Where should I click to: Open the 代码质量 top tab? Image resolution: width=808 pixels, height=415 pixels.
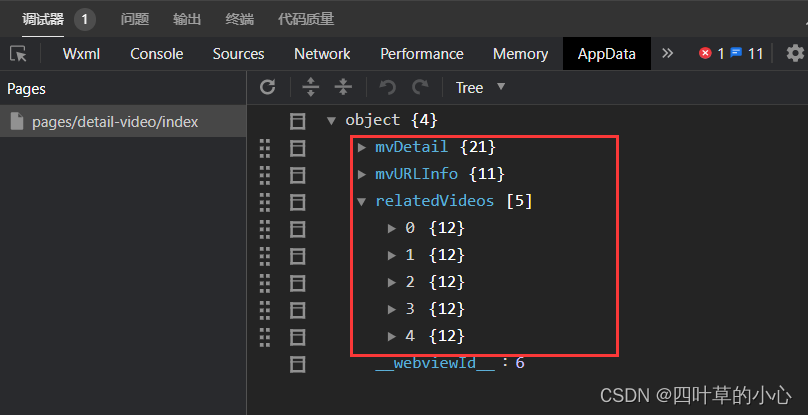(x=306, y=20)
